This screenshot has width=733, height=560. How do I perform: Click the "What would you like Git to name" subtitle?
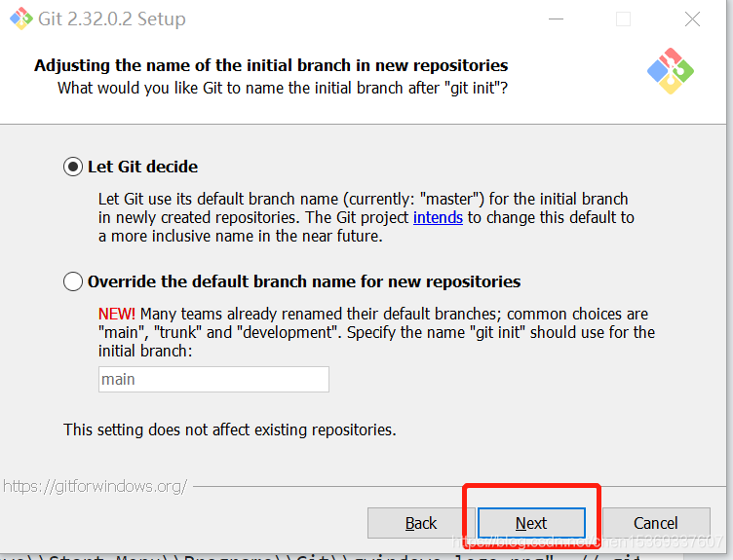(283, 89)
